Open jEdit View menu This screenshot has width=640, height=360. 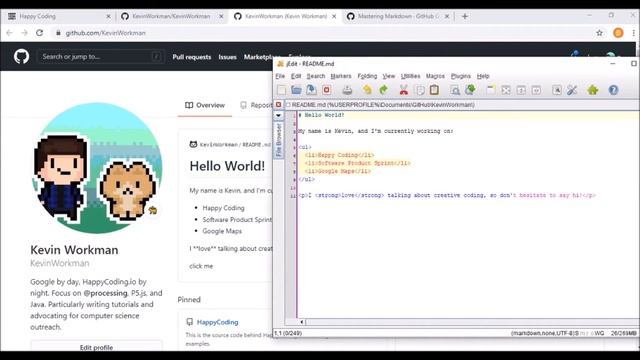pos(389,76)
